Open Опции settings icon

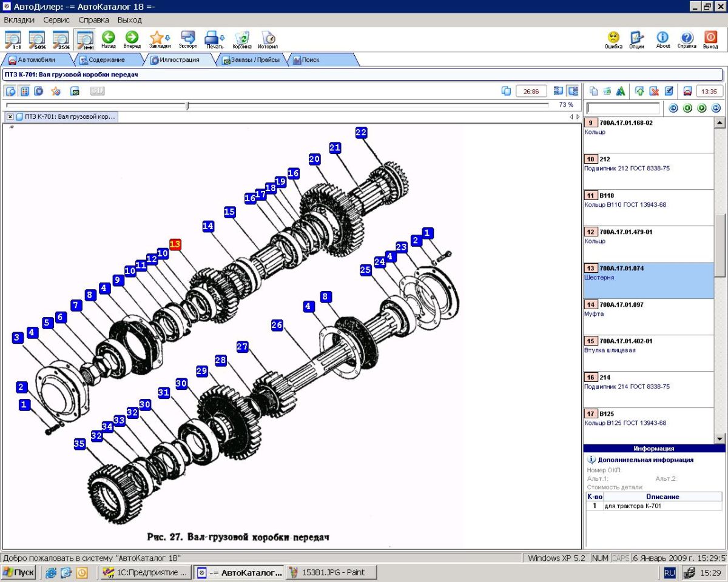(636, 39)
